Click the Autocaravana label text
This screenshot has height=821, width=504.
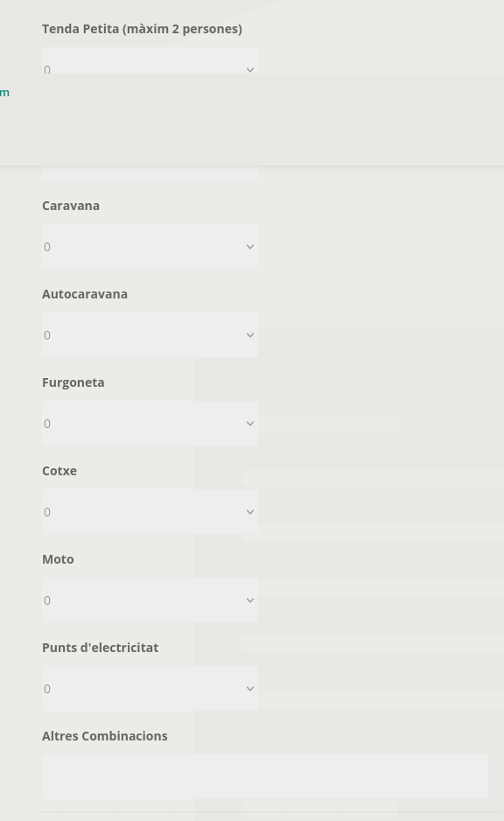tap(85, 294)
